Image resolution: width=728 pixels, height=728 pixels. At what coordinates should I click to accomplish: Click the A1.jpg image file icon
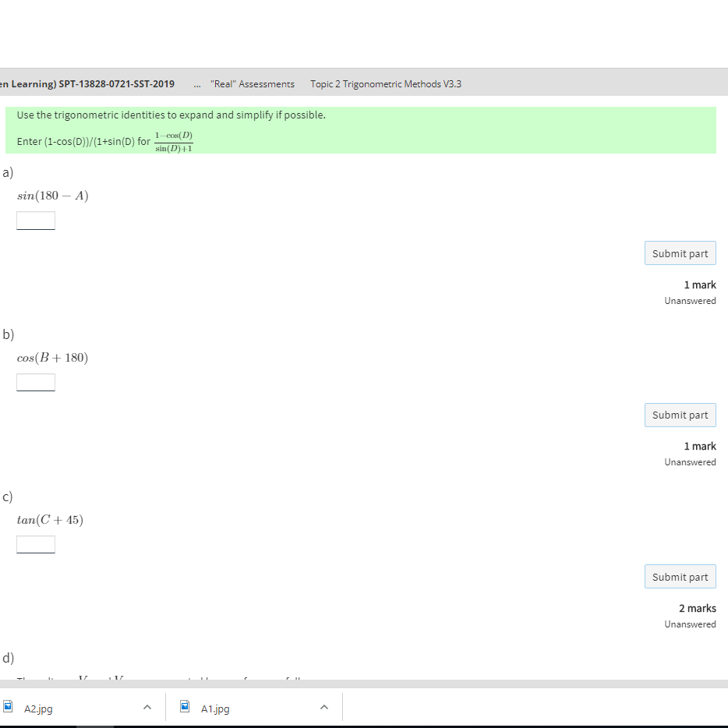coord(185,708)
